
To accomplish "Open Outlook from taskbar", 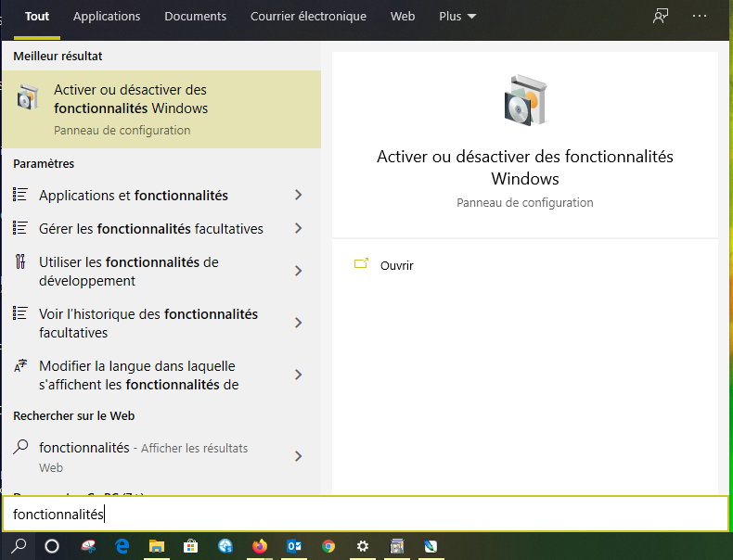I will click(x=294, y=546).
